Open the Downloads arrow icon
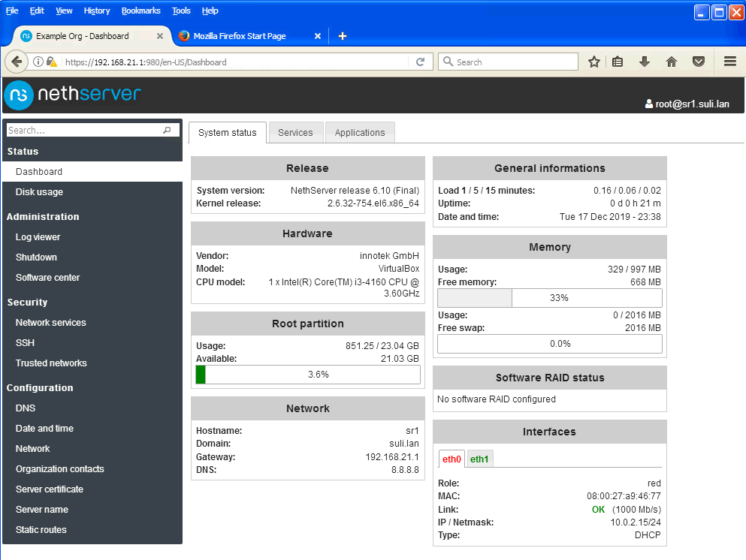This screenshot has width=746, height=560. point(644,62)
